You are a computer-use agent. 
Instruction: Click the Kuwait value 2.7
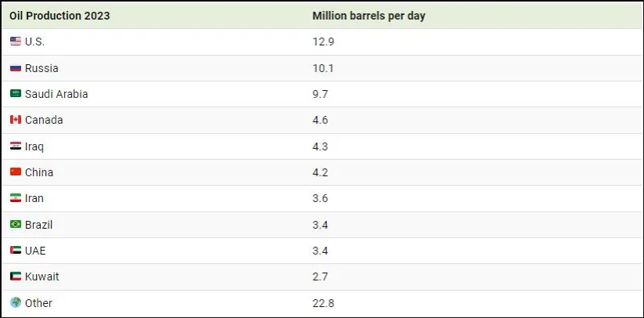[x=320, y=276]
